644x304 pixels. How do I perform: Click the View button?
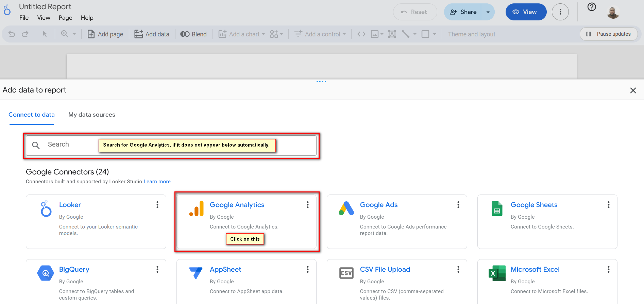(526, 12)
